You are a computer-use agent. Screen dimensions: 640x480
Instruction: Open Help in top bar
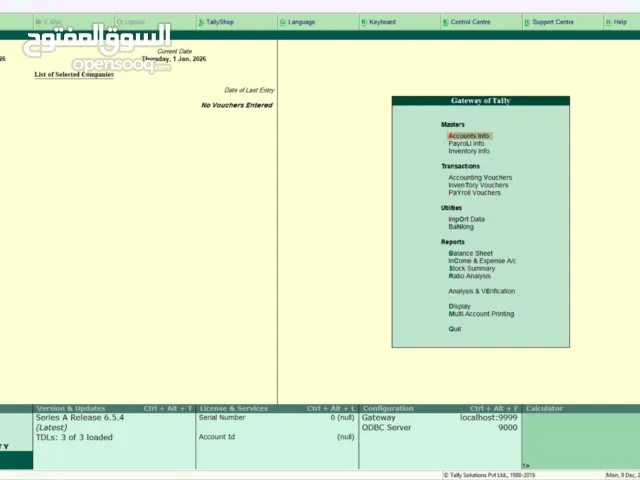point(622,22)
